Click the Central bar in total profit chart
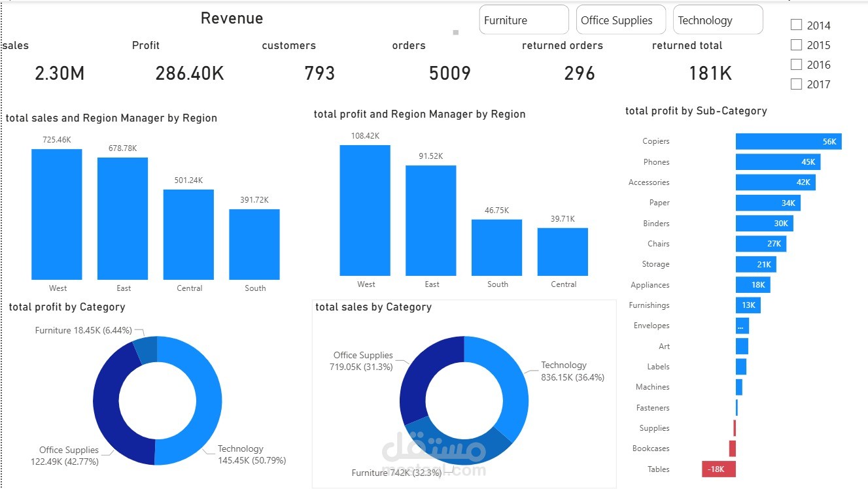 [x=563, y=252]
